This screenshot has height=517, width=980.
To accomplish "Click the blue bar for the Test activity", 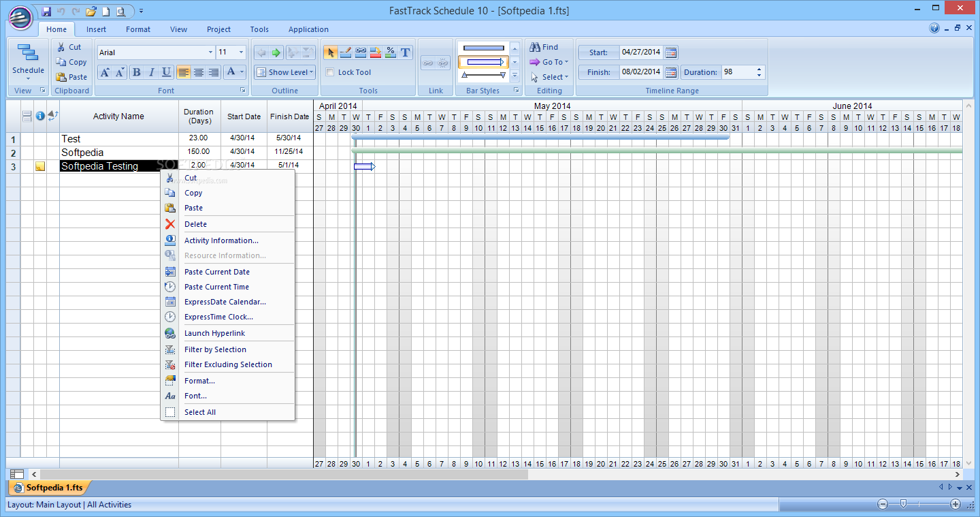I will (x=540, y=137).
